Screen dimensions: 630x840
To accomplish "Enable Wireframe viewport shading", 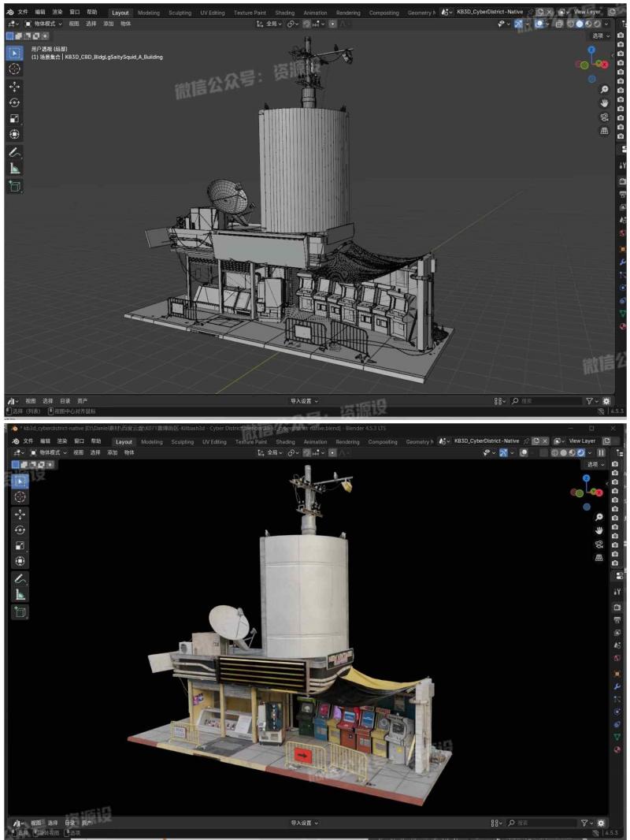I will click(x=571, y=24).
